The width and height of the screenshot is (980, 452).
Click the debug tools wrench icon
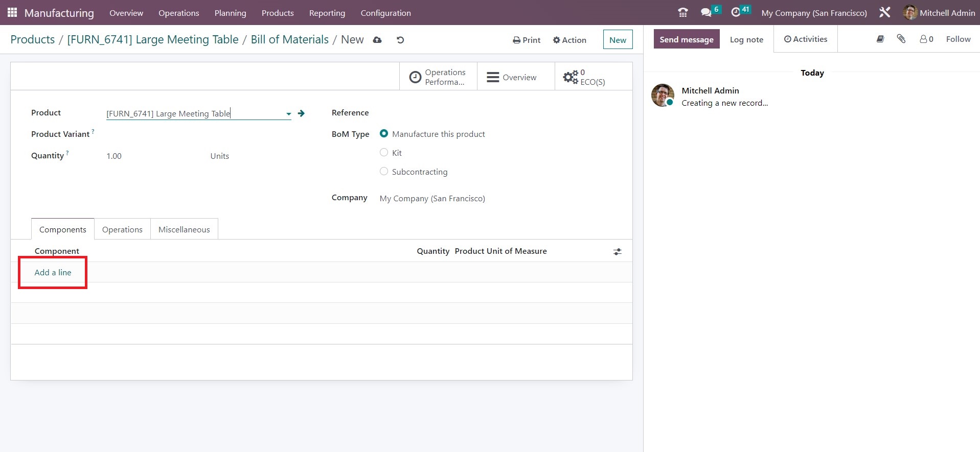[884, 13]
